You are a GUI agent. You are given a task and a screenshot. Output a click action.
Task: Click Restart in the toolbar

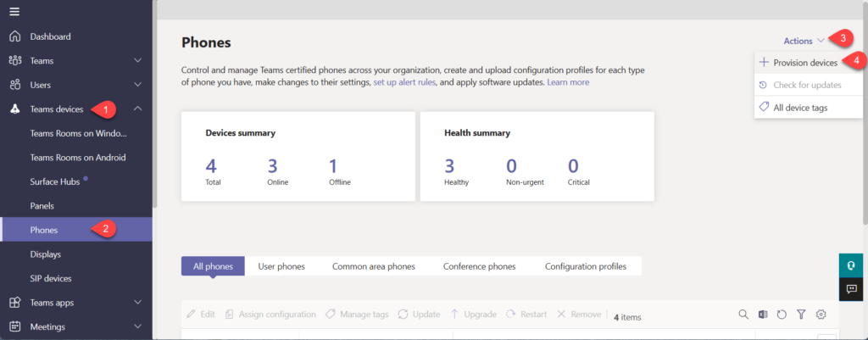coord(526,314)
